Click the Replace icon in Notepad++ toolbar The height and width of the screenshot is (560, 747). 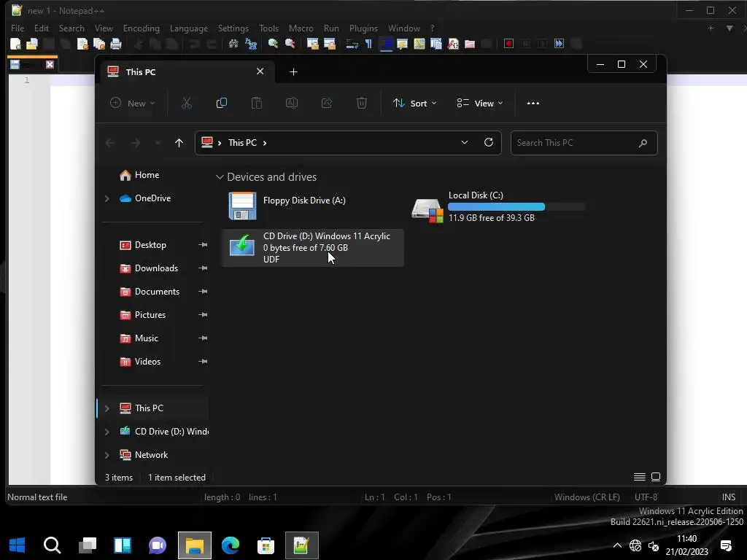coord(251,44)
